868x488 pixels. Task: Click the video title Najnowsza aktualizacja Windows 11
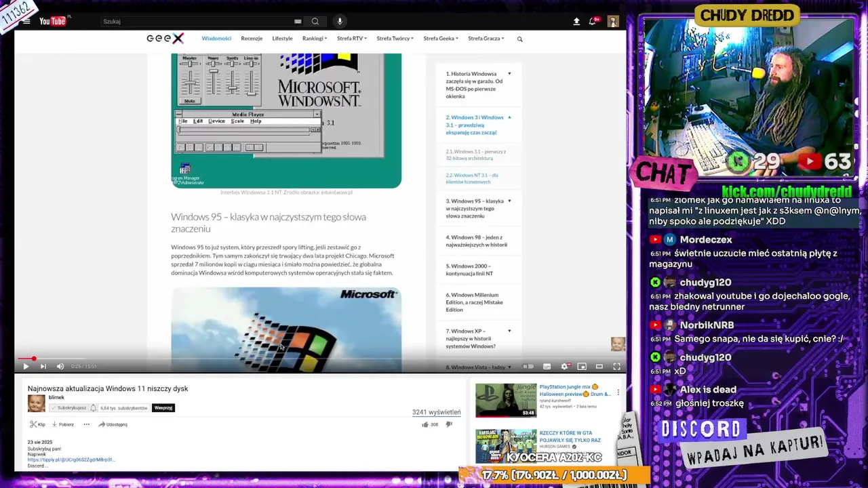pyautogui.click(x=108, y=388)
